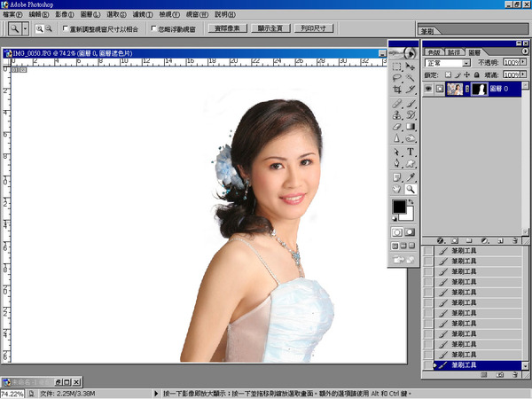The width and height of the screenshot is (532, 399).
Task: Select the Notes tool
Action: coord(396,177)
